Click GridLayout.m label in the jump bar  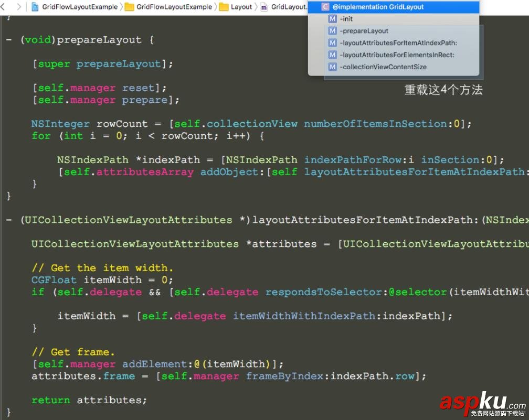(289, 7)
